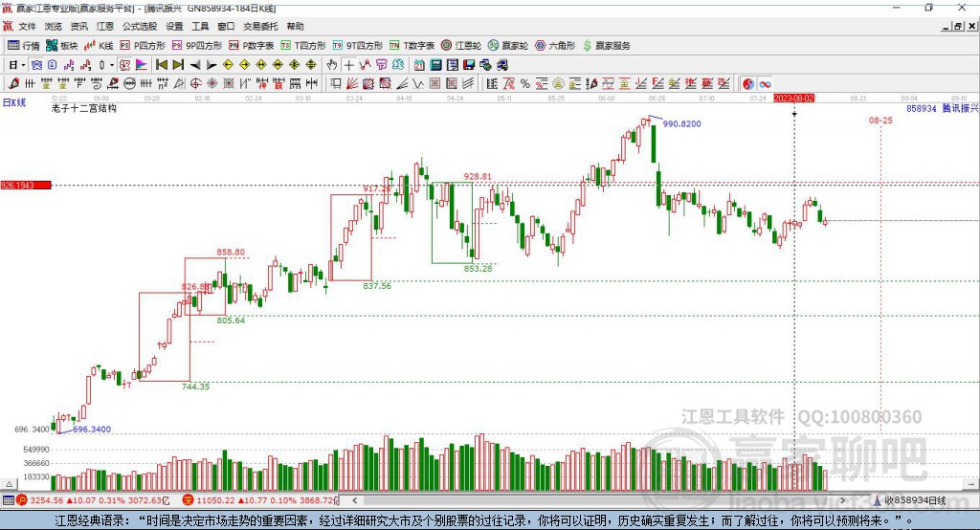Select the circle crosshair target tool

(195, 84)
